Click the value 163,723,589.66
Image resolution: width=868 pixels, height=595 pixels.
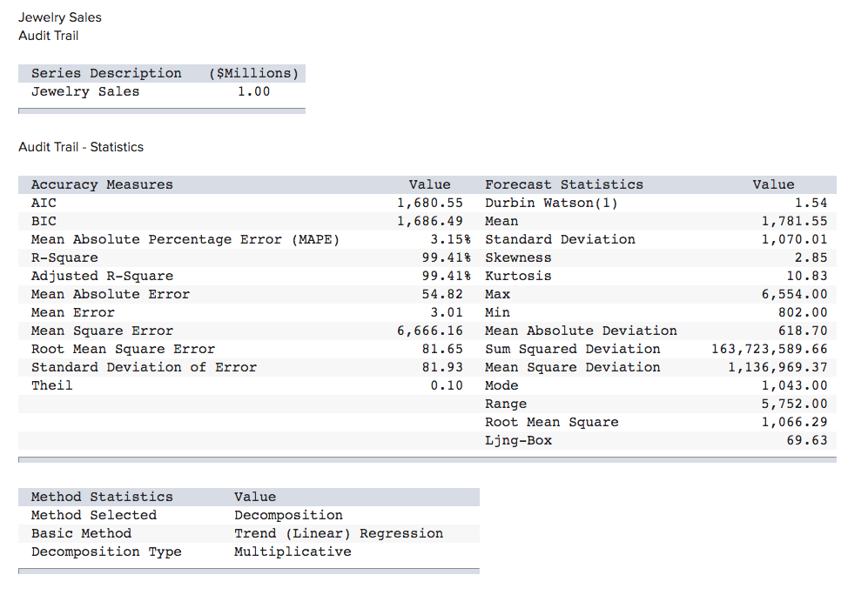(x=770, y=348)
